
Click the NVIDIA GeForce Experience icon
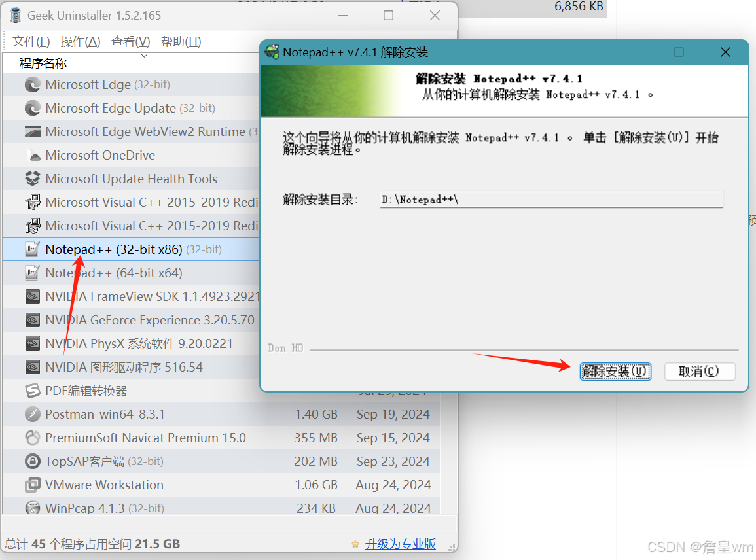[x=32, y=320]
